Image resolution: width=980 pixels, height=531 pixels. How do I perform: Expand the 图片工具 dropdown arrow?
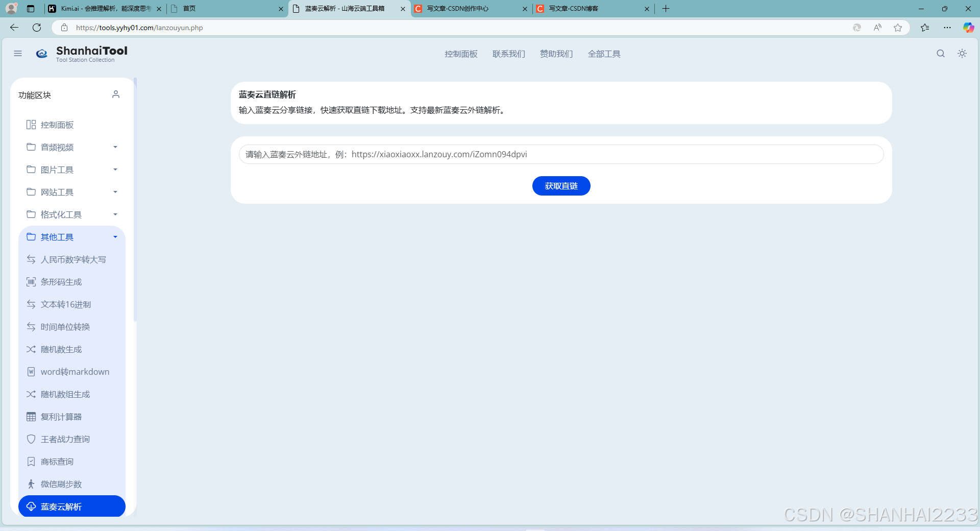click(x=115, y=170)
